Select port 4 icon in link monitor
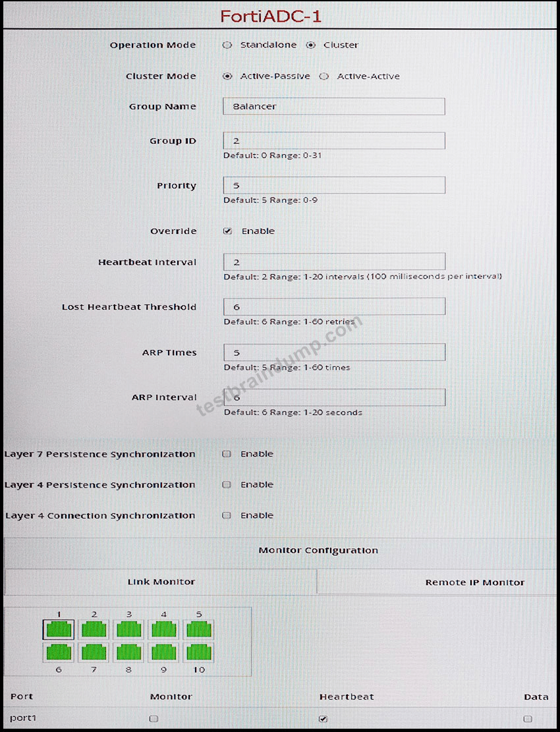560x732 pixels. (x=164, y=629)
